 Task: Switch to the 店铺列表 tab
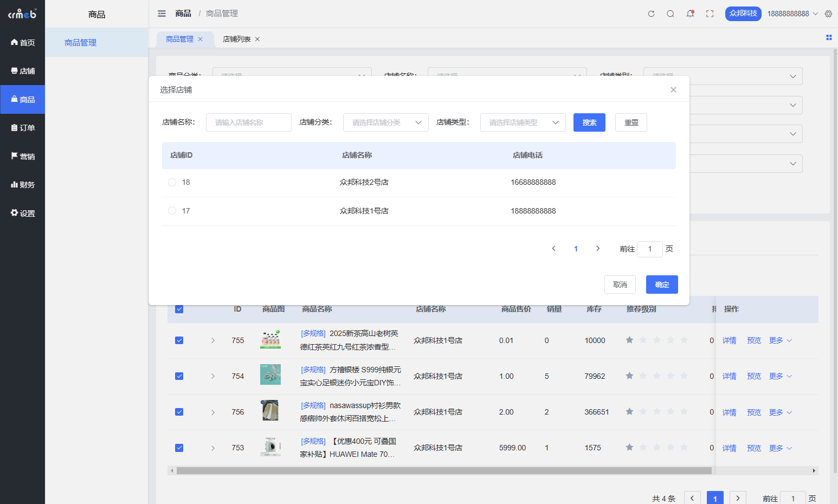(x=236, y=39)
